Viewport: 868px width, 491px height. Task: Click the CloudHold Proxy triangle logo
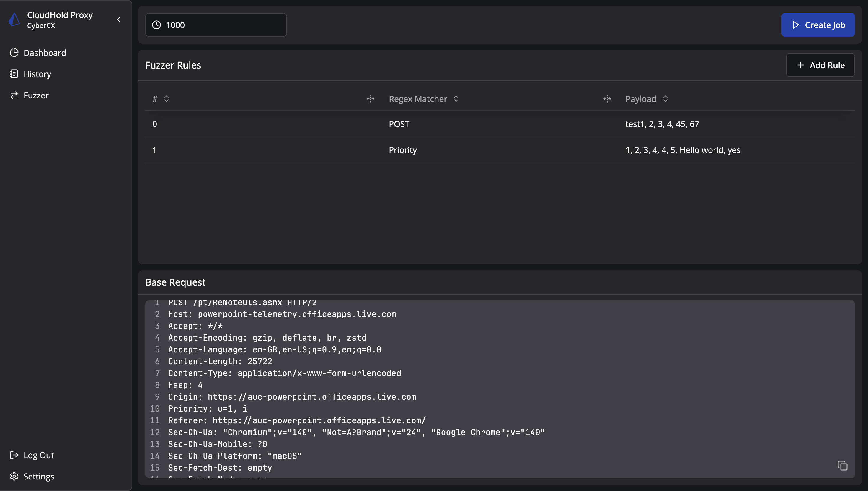(x=14, y=19)
